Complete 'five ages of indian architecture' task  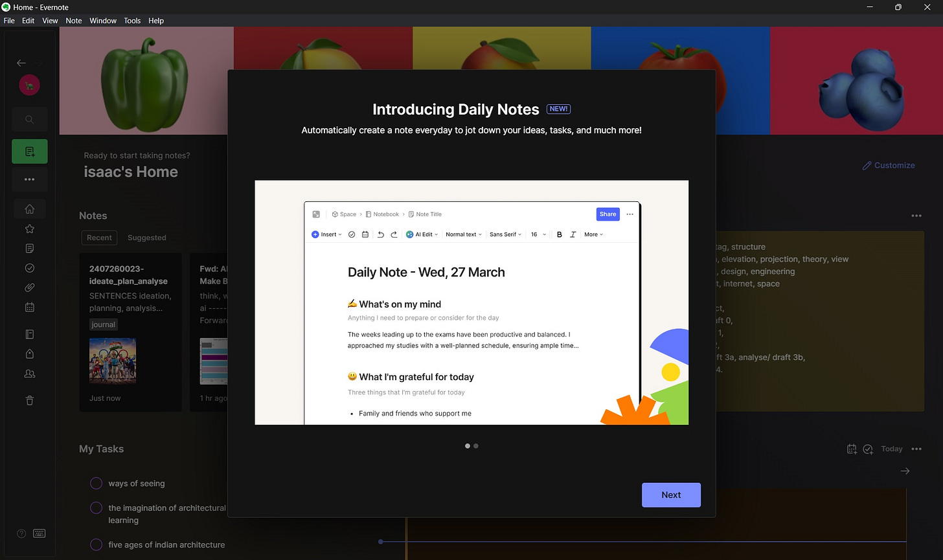coord(96,544)
